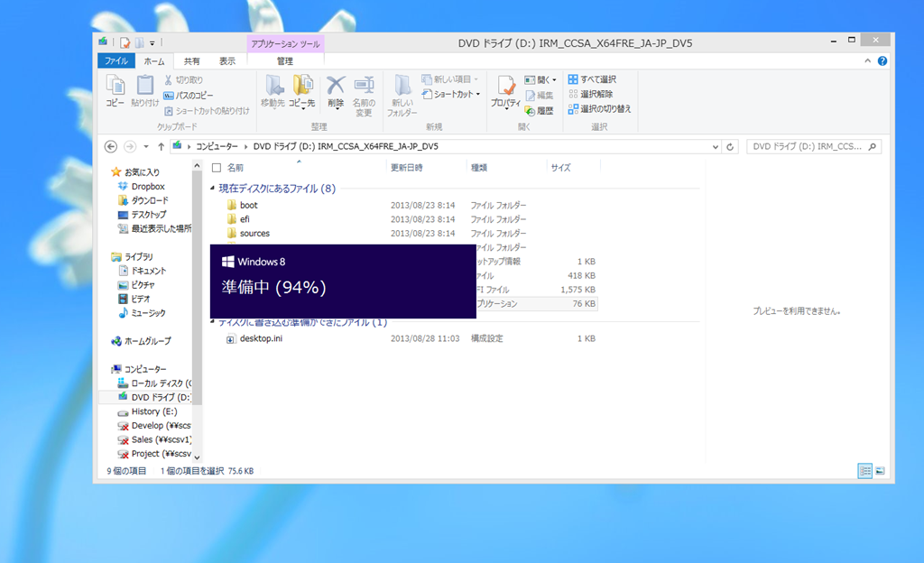924x563 pixels.
Task: Switch to the View (表示) tab
Action: [x=227, y=61]
